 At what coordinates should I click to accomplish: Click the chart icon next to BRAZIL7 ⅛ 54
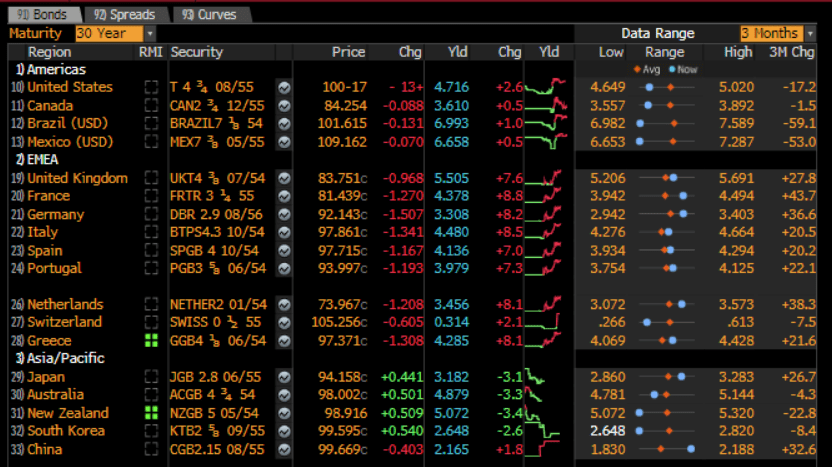284,124
